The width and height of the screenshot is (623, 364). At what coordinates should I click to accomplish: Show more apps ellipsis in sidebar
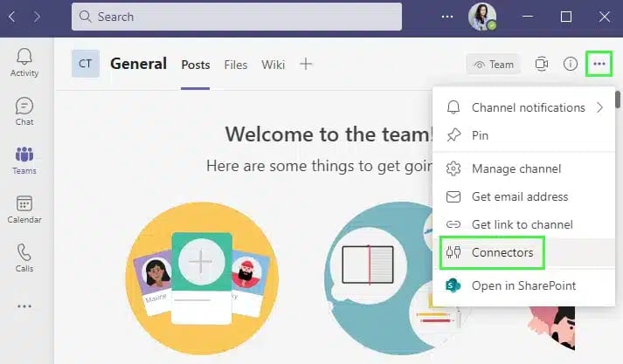coord(24,306)
